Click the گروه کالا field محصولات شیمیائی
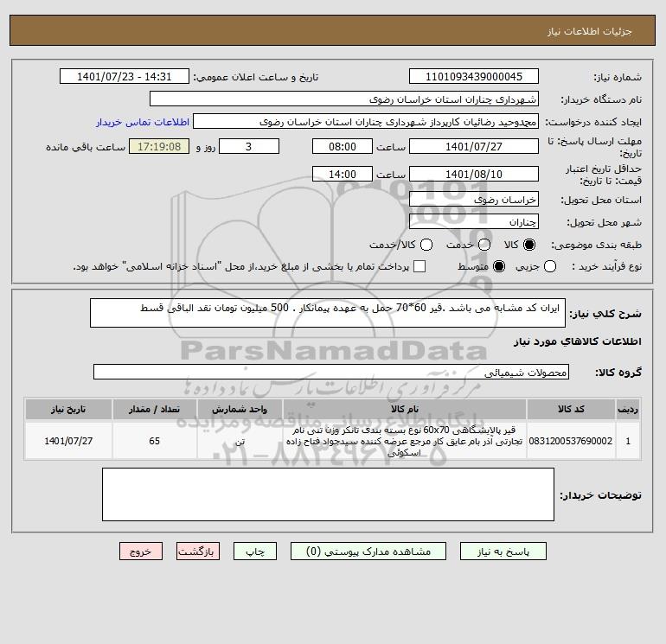 [x=331, y=372]
